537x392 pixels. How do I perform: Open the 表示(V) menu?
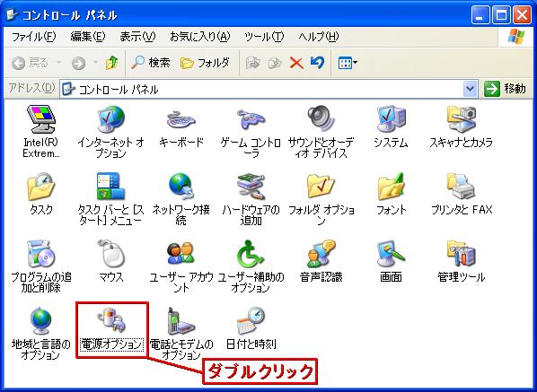(x=137, y=36)
